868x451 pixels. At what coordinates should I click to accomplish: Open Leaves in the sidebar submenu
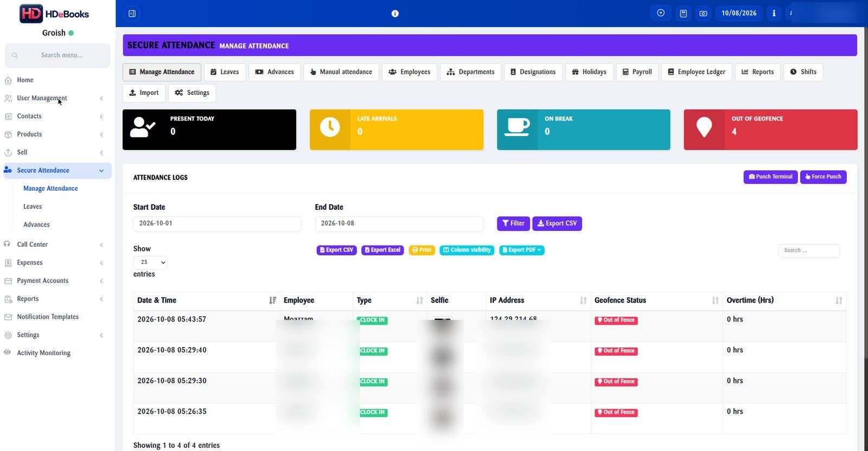[x=33, y=207]
